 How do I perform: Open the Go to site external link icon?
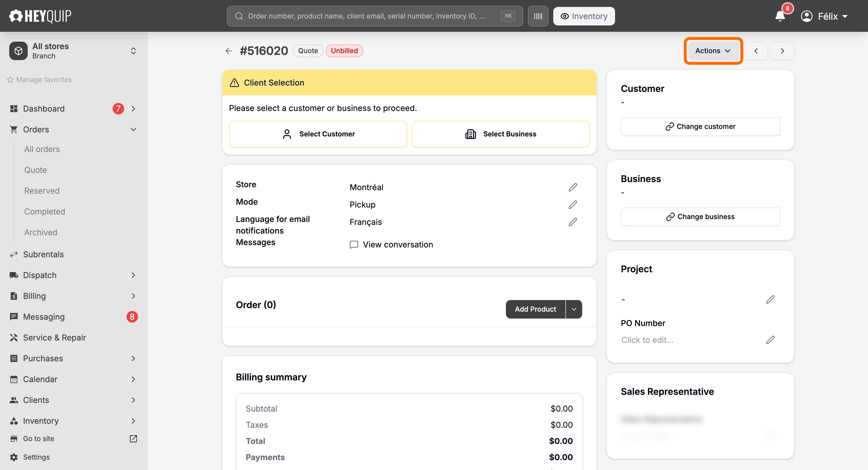(133, 438)
